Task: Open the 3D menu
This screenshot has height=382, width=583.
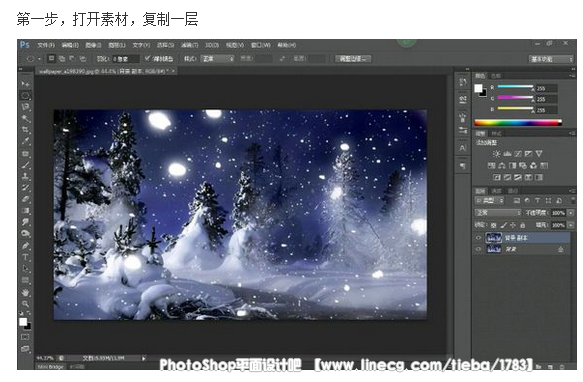Action: tap(212, 45)
